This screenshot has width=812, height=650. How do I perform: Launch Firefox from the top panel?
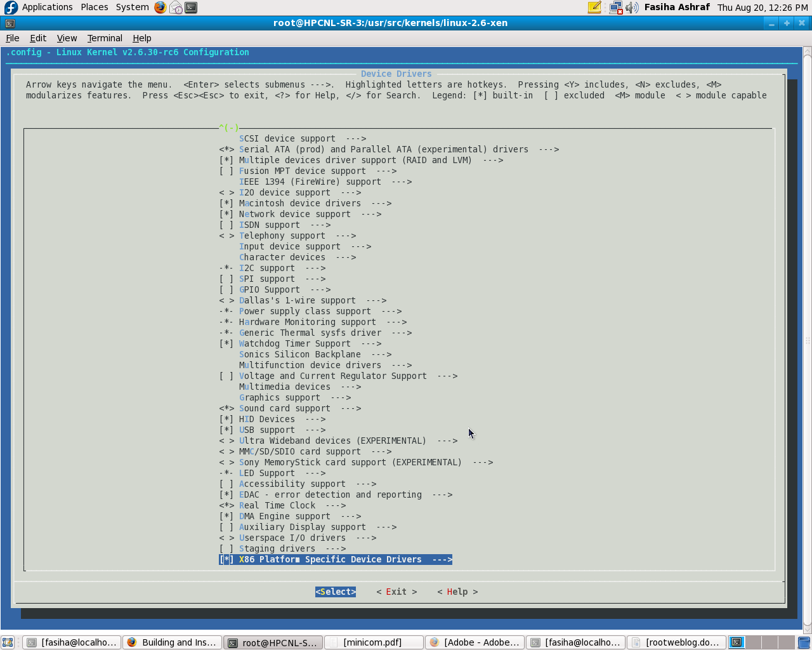(160, 8)
